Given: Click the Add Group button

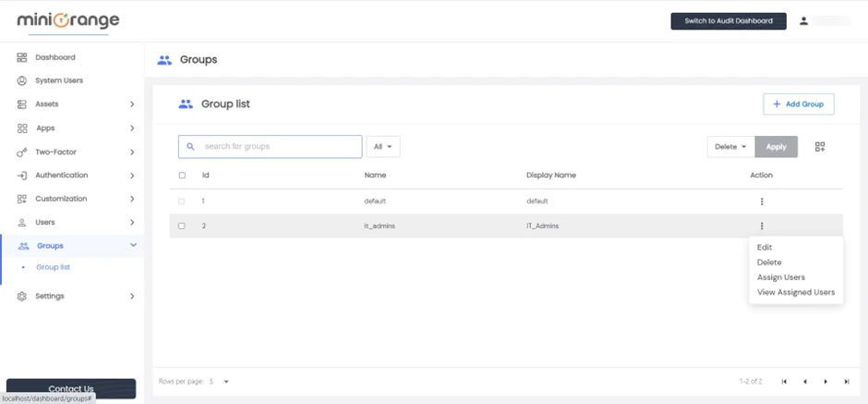Looking at the screenshot, I should pyautogui.click(x=799, y=104).
